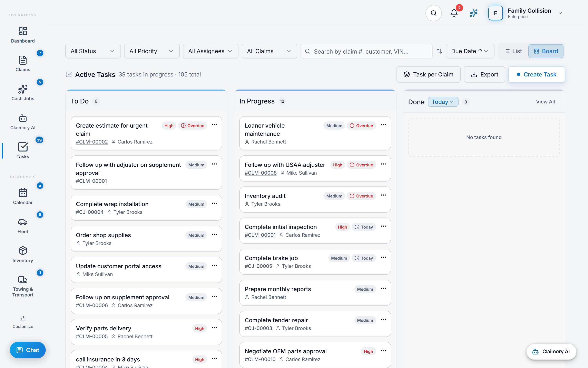Viewport: 588px width, 368px height.
Task: Click View All in the Done column
Action: click(545, 102)
